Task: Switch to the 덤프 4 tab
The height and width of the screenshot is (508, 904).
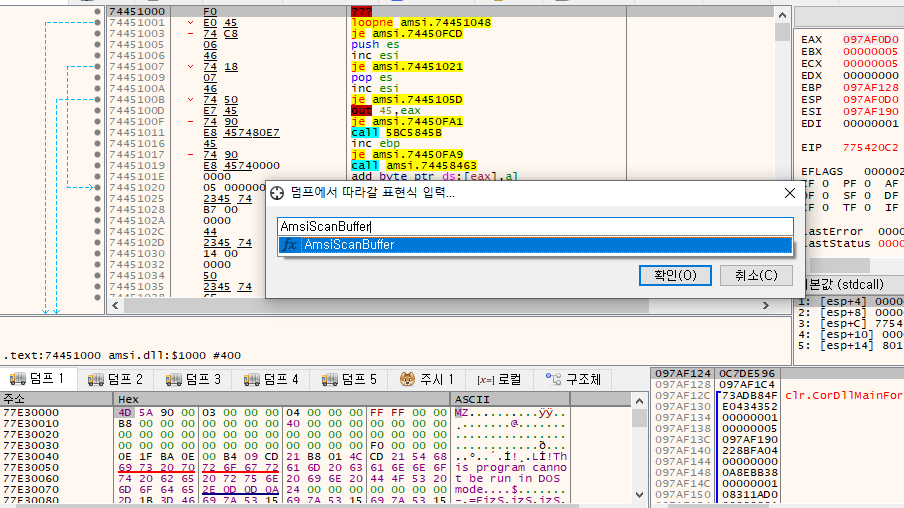Action: coord(271,379)
